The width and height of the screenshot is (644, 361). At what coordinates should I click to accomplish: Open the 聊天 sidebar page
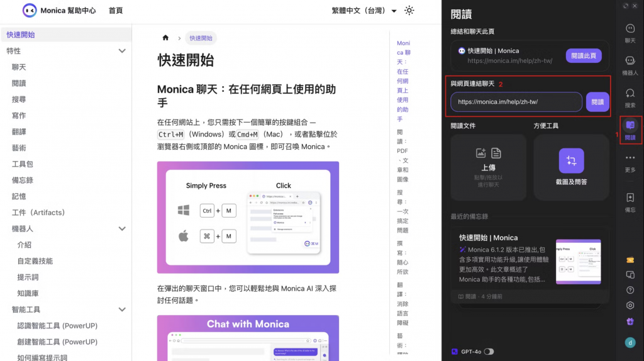pyautogui.click(x=19, y=67)
